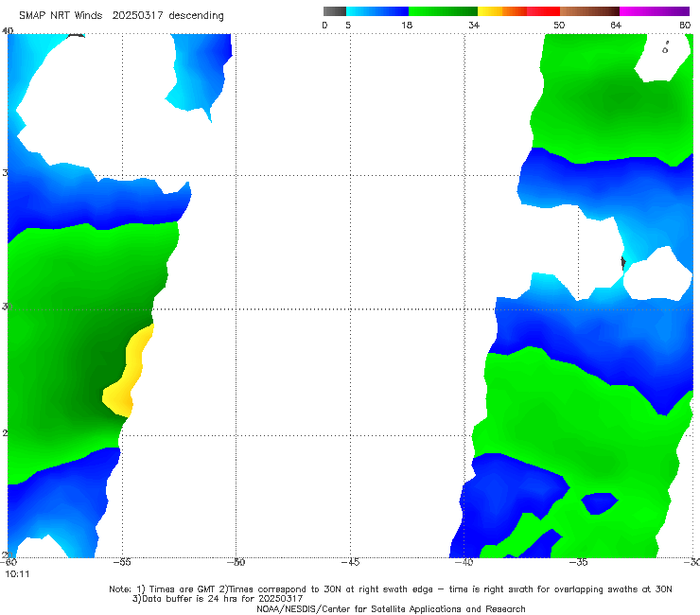Select the date 20250317 in the title
The image size is (700, 615).
(137, 15)
